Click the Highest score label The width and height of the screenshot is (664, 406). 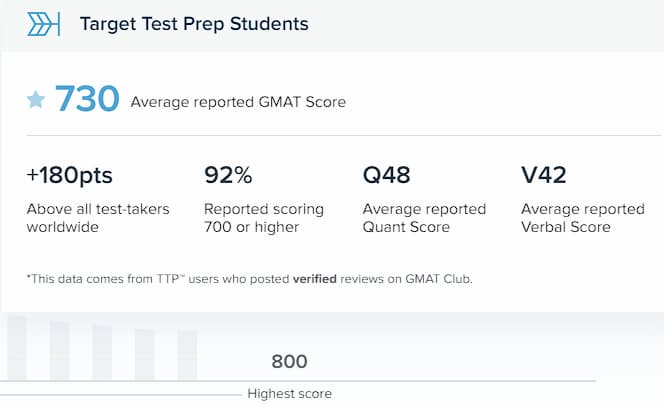pos(290,394)
